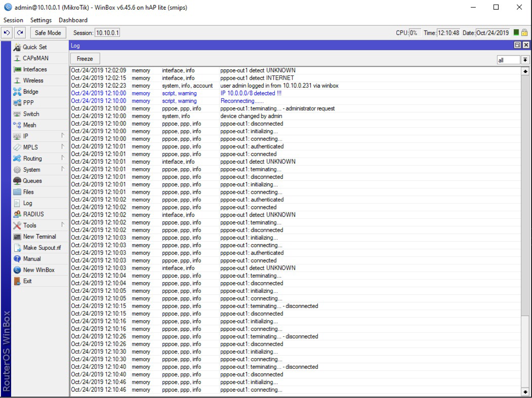The height and width of the screenshot is (398, 532).
Task: Open the Dashboard menu
Action: pyautogui.click(x=73, y=20)
